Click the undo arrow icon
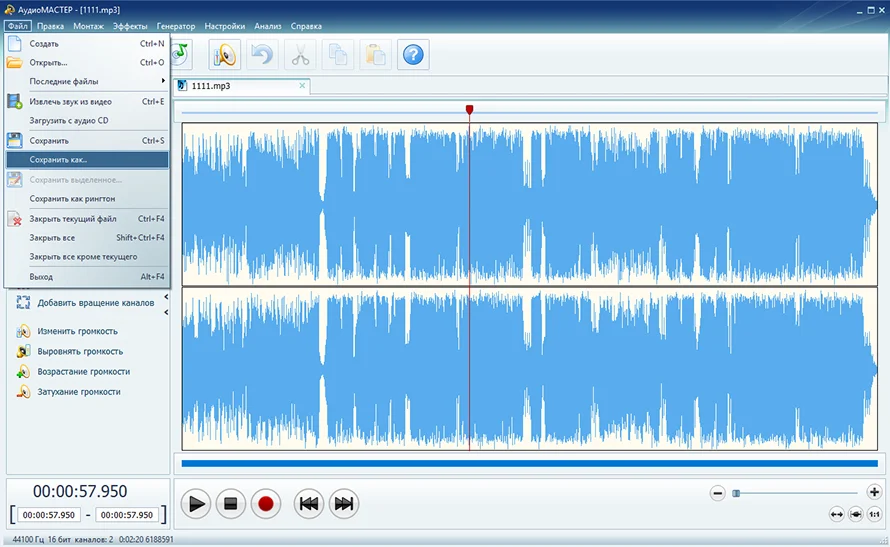The height and width of the screenshot is (547, 890). tap(262, 55)
